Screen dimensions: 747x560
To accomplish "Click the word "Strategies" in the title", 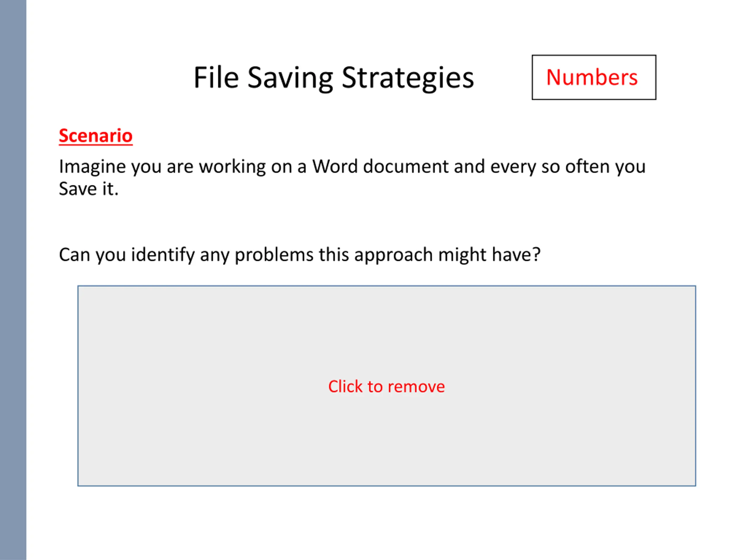I will [x=408, y=78].
